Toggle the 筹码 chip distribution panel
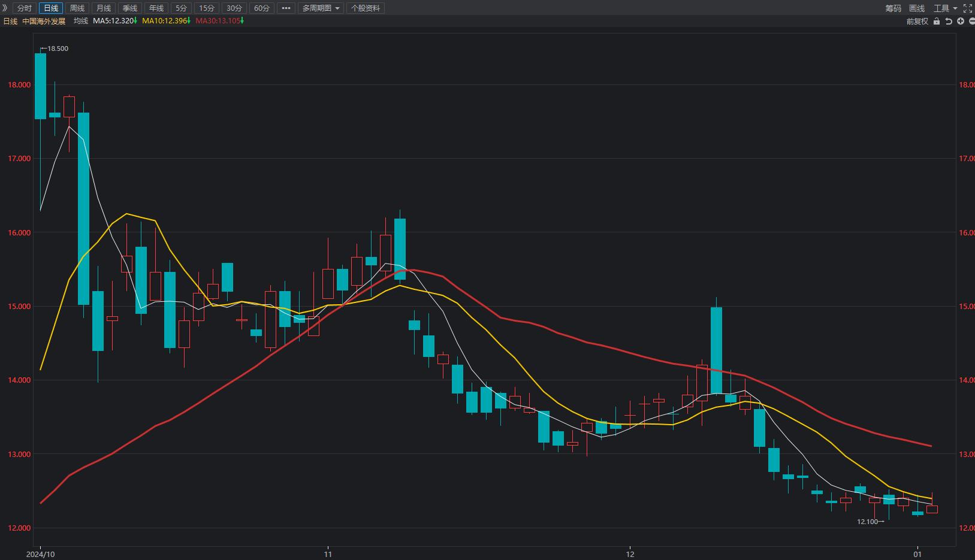This screenshot has height=560, width=975. click(893, 8)
